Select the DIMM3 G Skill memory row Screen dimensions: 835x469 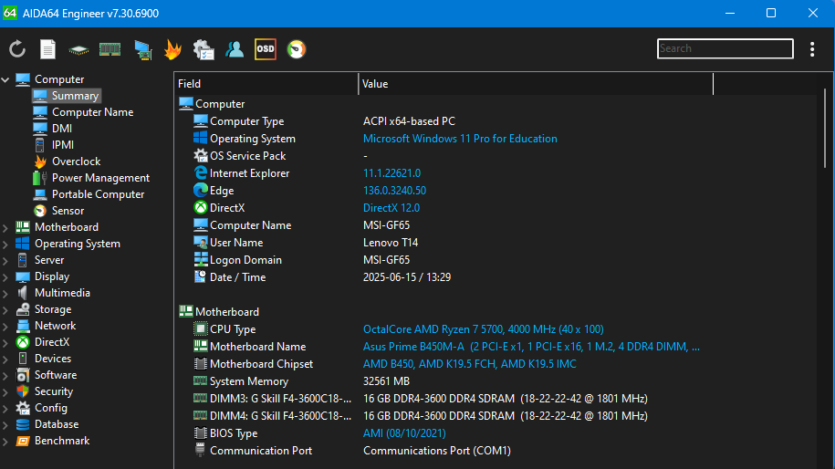[495, 399]
